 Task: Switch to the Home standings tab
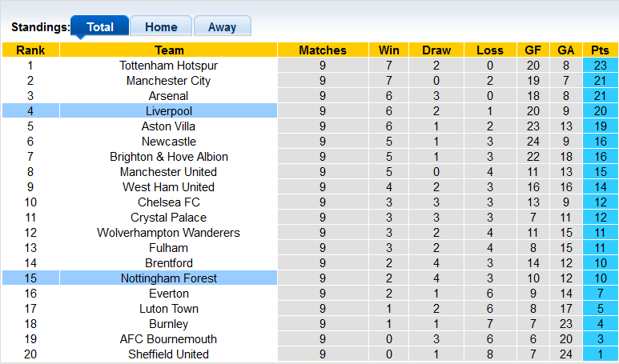161,26
